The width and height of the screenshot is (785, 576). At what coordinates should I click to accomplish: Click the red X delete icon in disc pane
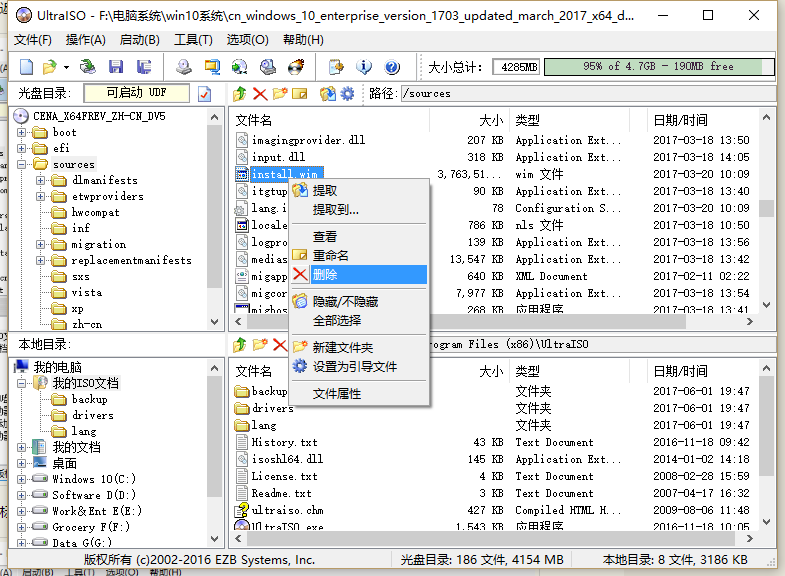(260, 94)
